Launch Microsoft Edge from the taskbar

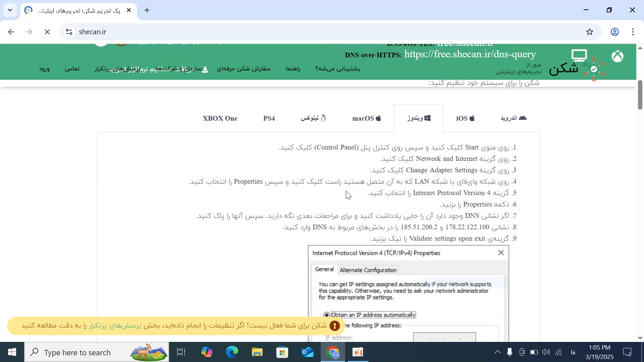pyautogui.click(x=232, y=352)
